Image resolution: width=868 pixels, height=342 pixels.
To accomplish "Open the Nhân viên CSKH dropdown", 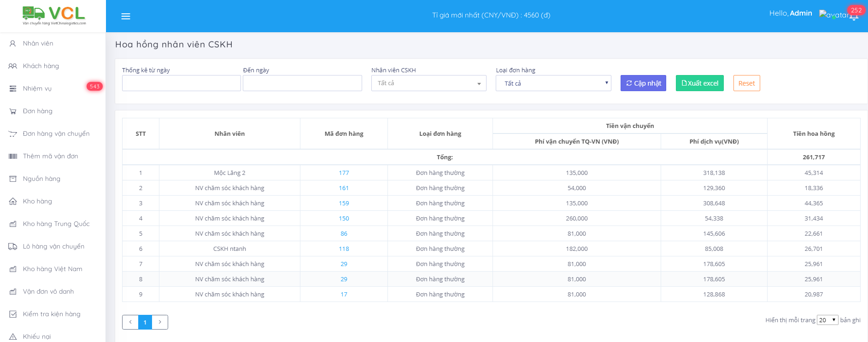I will 428,83.
